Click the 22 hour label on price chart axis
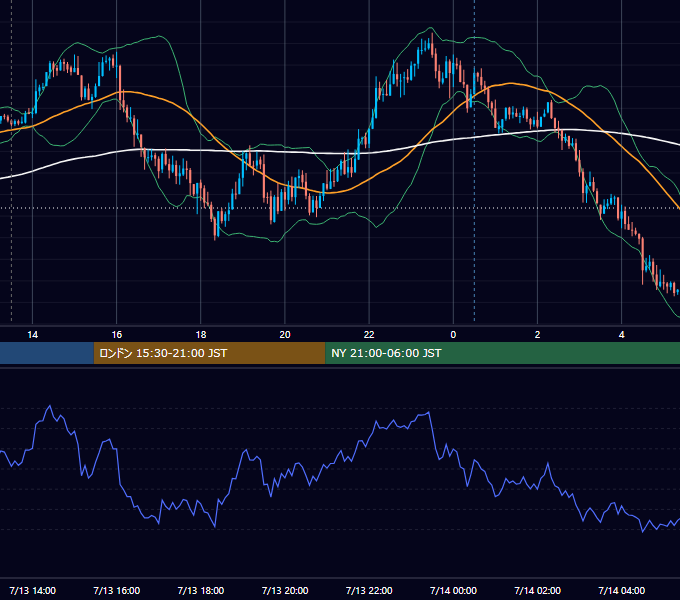Image resolution: width=680 pixels, height=600 pixels. (369, 335)
